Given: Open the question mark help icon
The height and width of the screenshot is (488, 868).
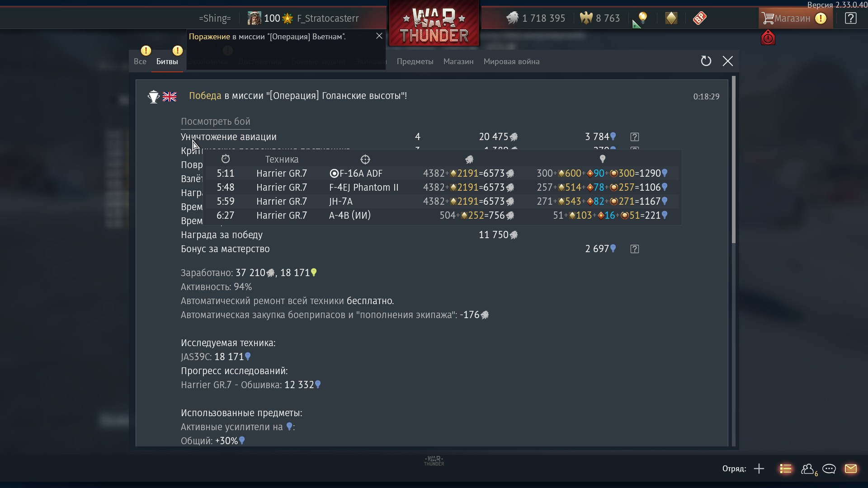Looking at the screenshot, I should point(850,18).
